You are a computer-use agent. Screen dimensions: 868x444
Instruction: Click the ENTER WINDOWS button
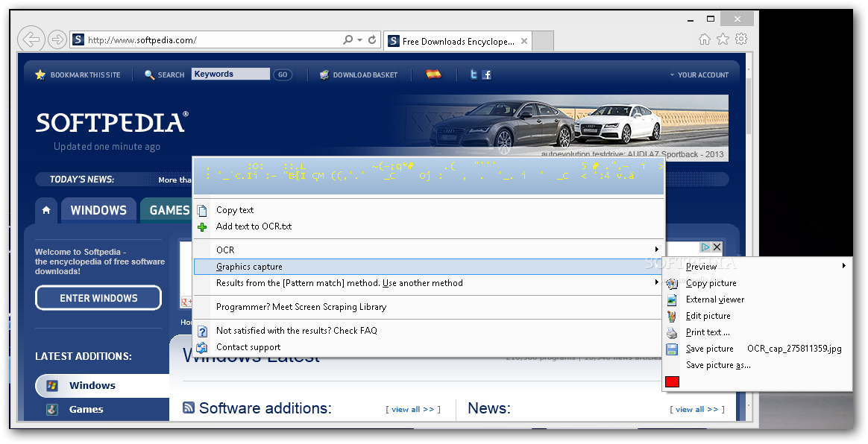[x=98, y=298]
